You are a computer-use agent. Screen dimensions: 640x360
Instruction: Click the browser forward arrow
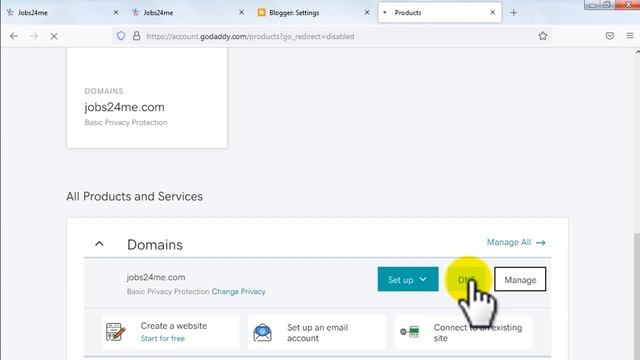34,36
